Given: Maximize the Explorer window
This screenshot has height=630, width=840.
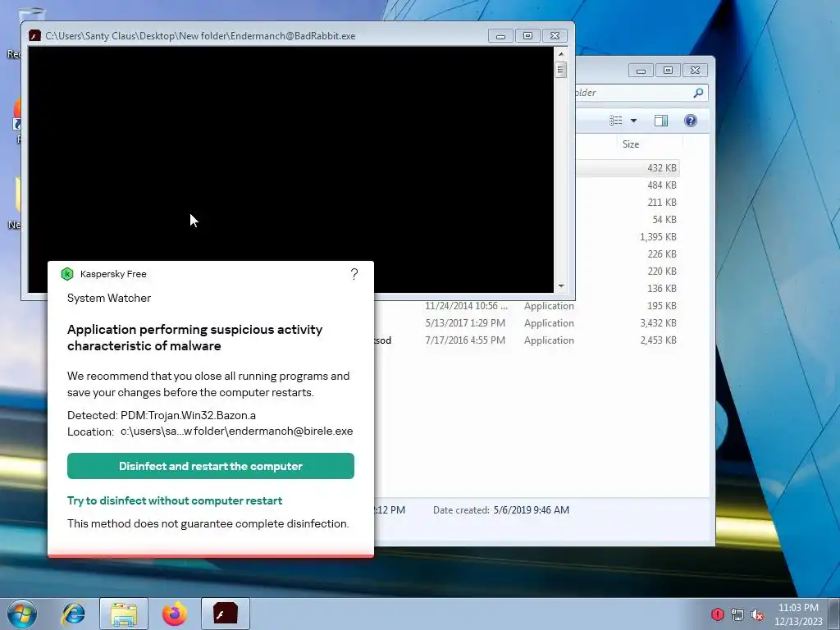Looking at the screenshot, I should 668,71.
